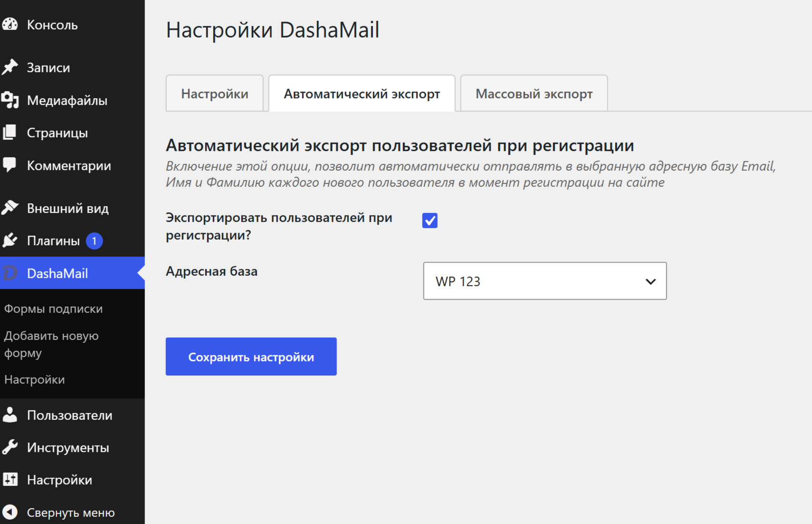Click the Консоль dashboard gauge icon
Image resolution: width=812 pixels, height=524 pixels.
click(10, 25)
